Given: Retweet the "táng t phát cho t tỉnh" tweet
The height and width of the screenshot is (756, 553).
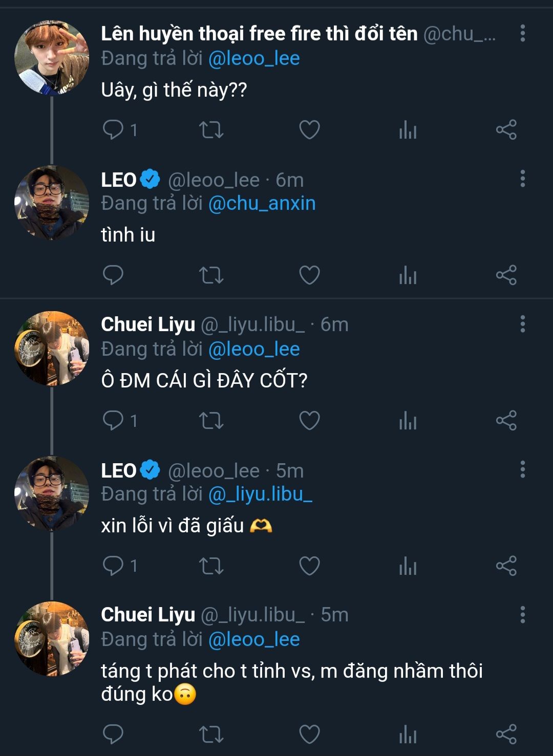Looking at the screenshot, I should click(x=211, y=733).
